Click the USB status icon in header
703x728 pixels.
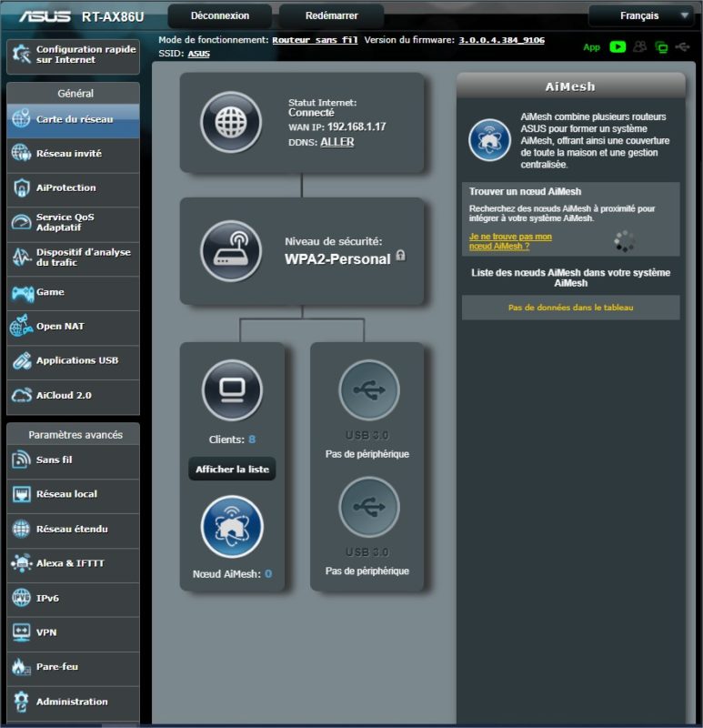(x=683, y=47)
